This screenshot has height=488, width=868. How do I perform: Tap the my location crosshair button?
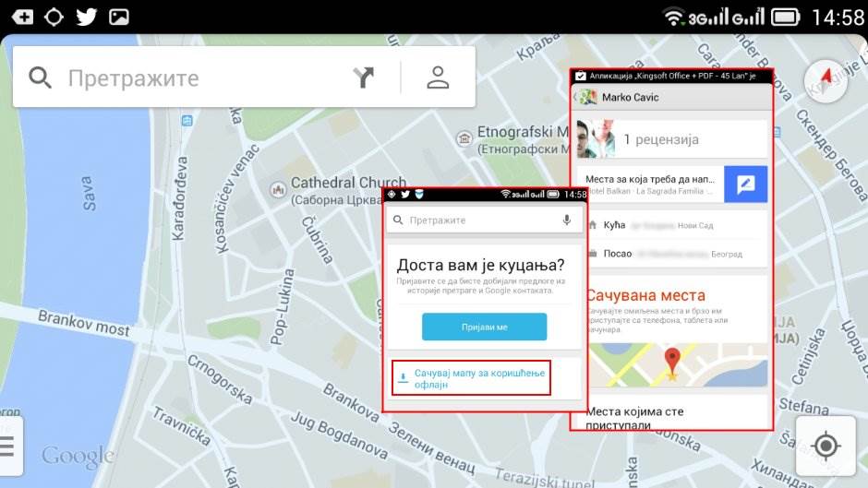(826, 446)
